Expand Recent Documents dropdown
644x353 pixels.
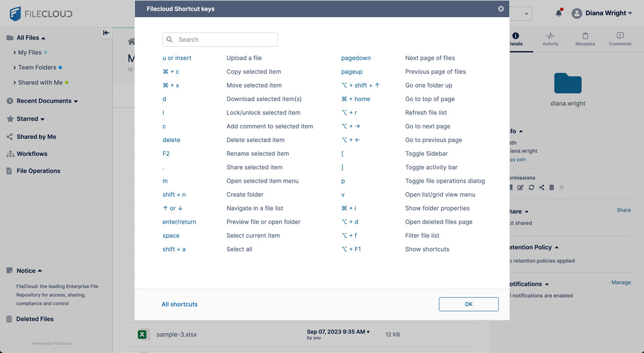pyautogui.click(x=76, y=101)
